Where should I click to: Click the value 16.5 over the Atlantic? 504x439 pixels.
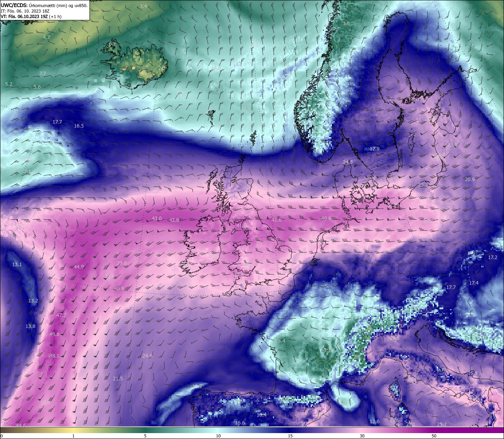tap(79, 126)
